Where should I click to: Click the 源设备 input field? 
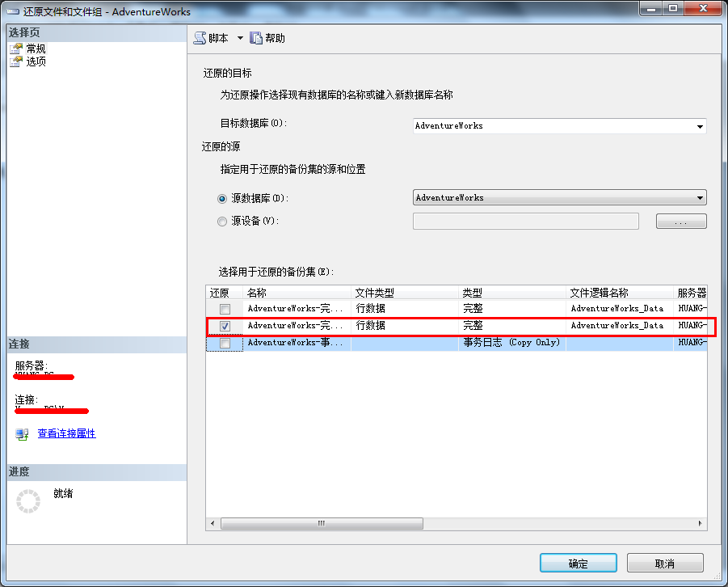[x=525, y=221]
